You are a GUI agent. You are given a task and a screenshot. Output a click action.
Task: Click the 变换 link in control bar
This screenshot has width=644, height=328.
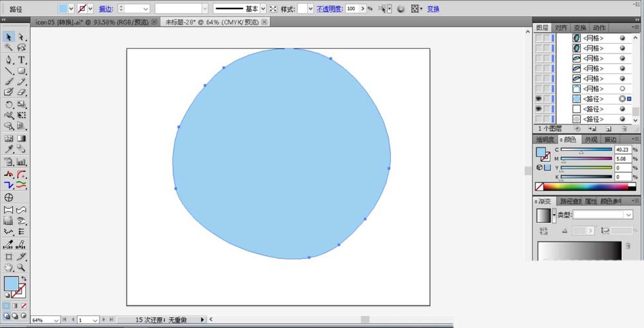tap(433, 8)
